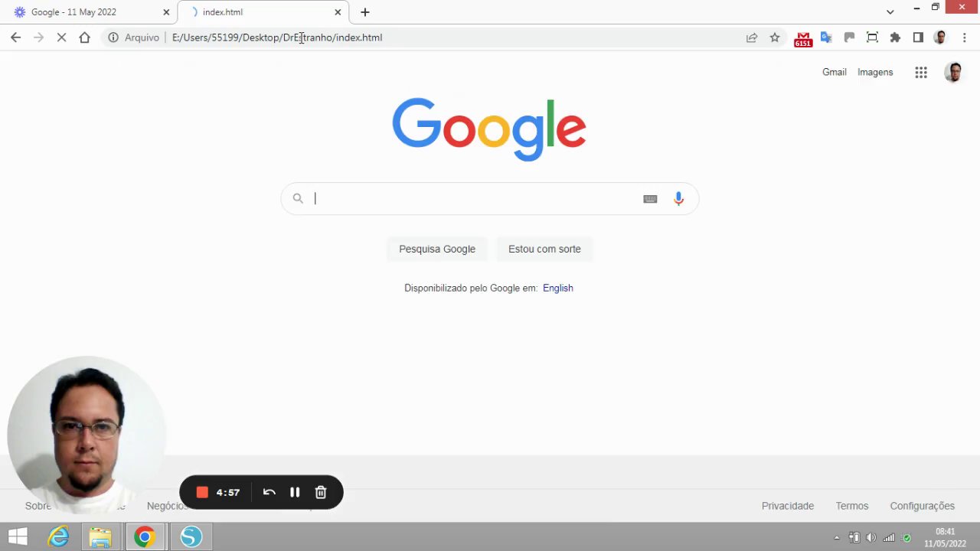Open the blue S app in taskbar
This screenshot has height=551, width=980.
(x=191, y=537)
